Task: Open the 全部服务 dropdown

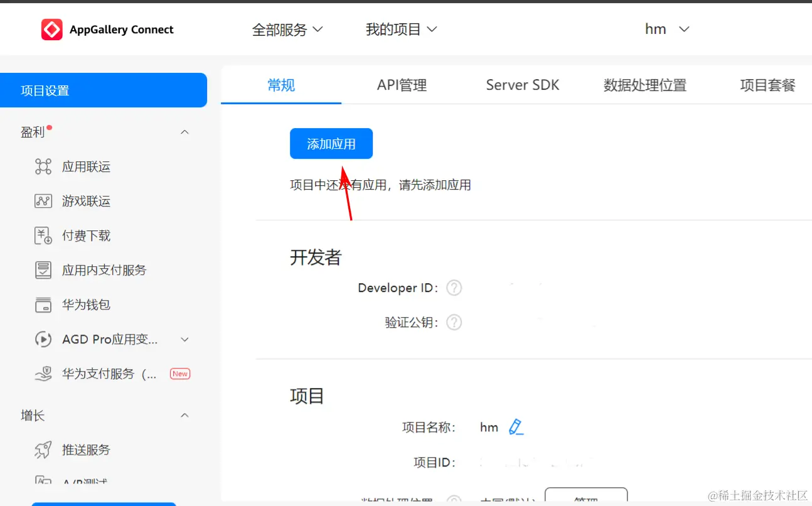Action: (287, 30)
